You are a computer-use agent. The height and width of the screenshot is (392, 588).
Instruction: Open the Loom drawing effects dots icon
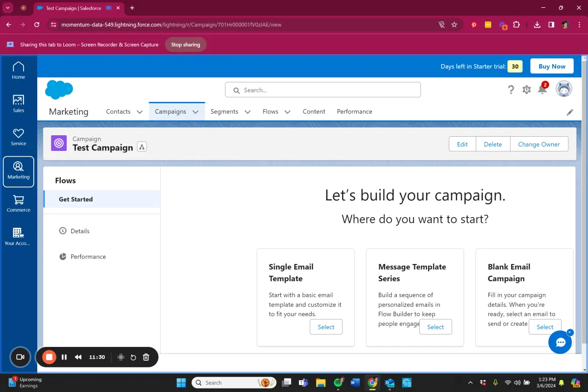point(121,357)
